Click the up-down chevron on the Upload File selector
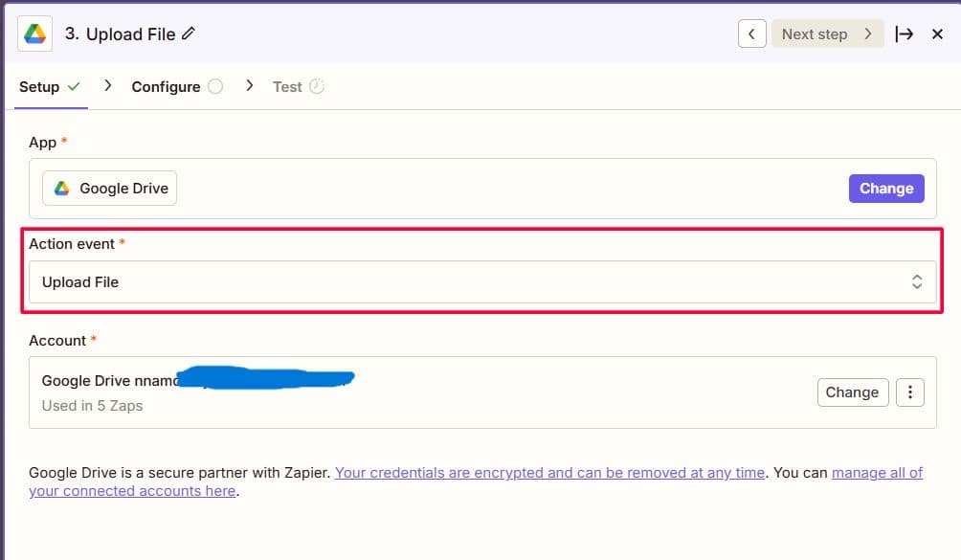 tap(917, 281)
